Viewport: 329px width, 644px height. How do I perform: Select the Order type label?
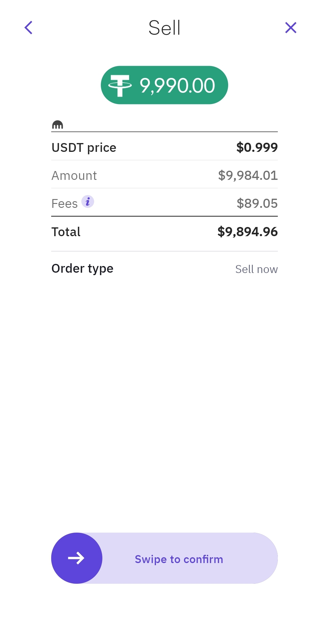tap(82, 269)
